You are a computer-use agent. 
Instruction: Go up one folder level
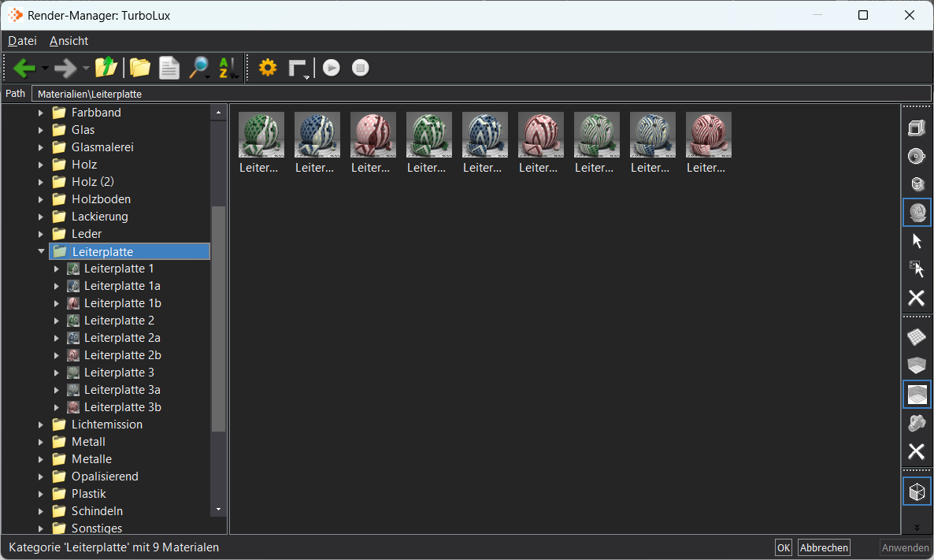coord(106,67)
